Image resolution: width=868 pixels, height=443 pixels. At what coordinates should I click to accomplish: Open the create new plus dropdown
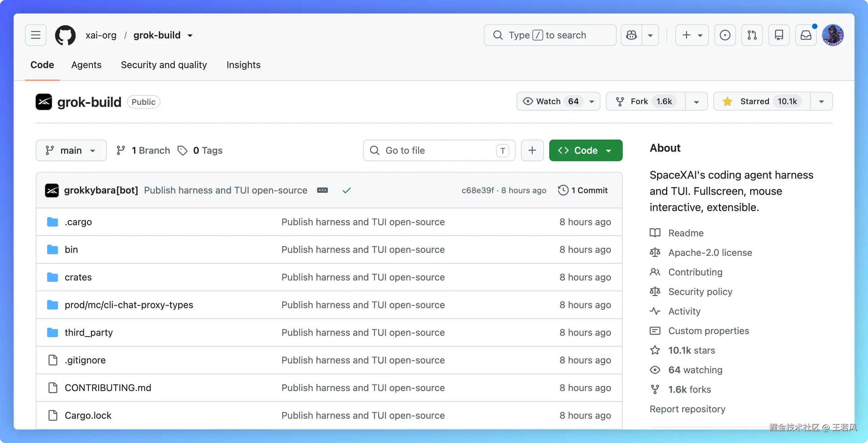pyautogui.click(x=692, y=35)
